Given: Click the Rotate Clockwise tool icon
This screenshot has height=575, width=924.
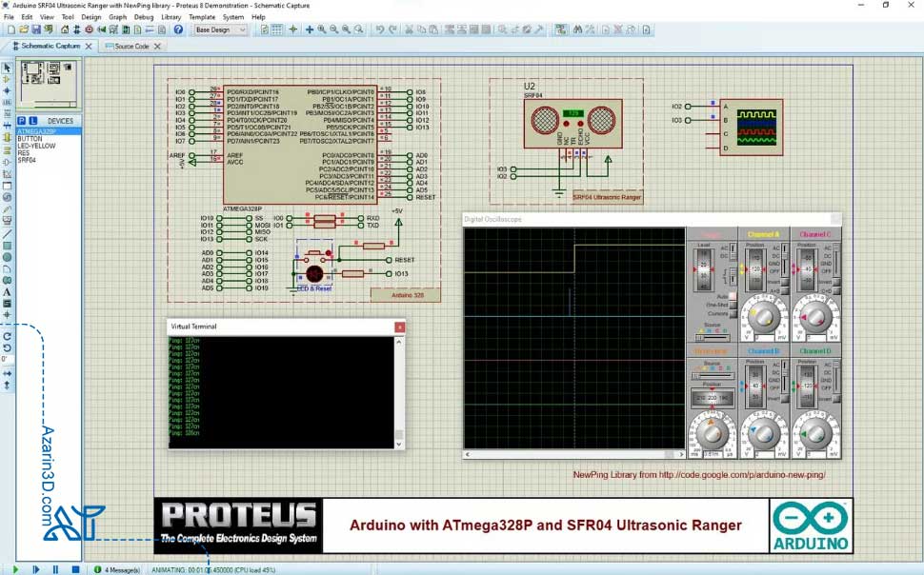Looking at the screenshot, I should pos(7,336).
